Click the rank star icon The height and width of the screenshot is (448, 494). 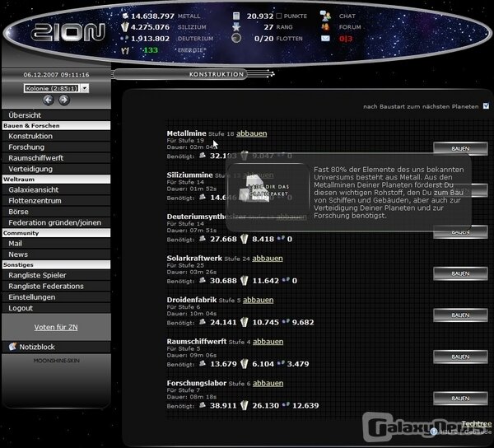(x=236, y=27)
